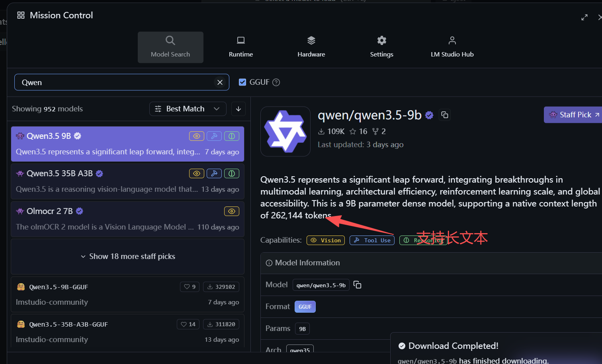Select Qwen3.5-9B-GGUF community model
This screenshot has width=602, height=364.
pos(127,294)
